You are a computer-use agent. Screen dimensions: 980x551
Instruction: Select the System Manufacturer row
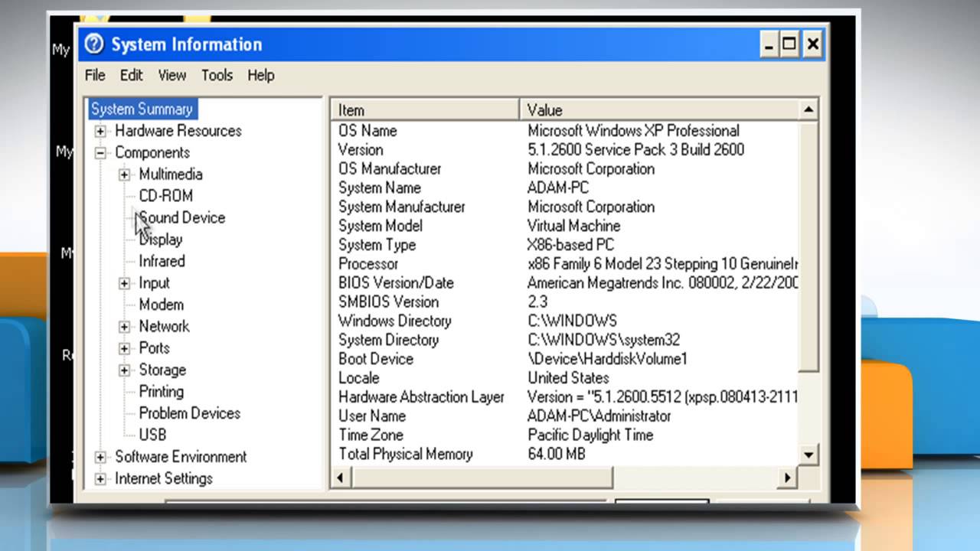click(x=565, y=207)
